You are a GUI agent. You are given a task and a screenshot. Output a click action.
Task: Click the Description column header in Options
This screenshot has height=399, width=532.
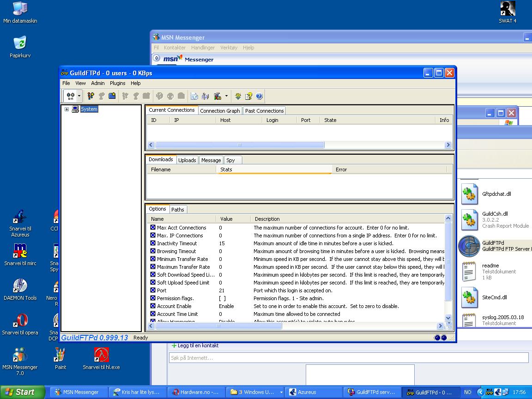[x=347, y=219]
